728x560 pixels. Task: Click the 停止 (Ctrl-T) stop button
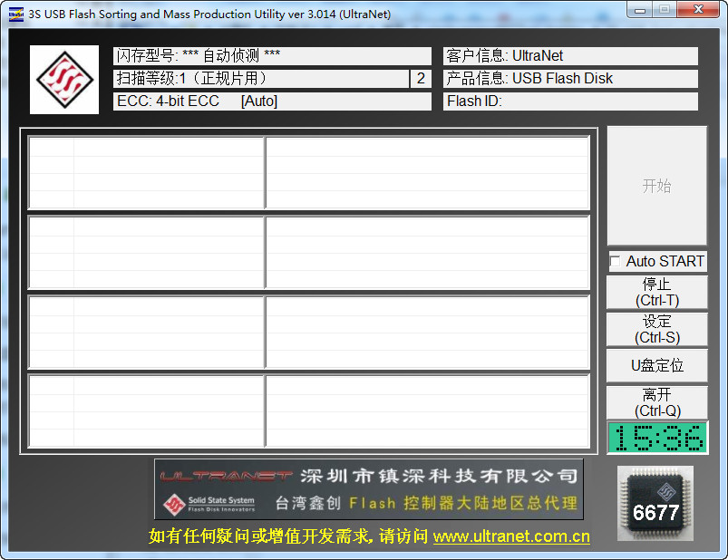657,293
